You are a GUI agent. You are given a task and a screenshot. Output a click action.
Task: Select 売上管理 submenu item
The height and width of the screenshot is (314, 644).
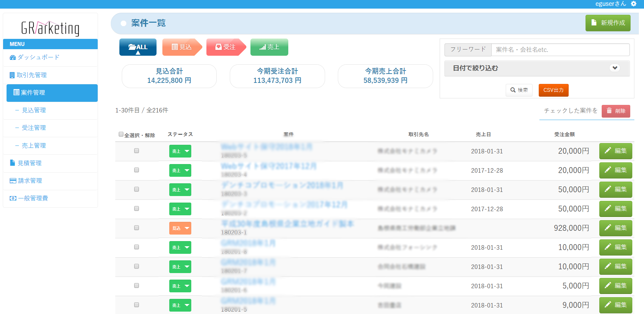pos(50,146)
